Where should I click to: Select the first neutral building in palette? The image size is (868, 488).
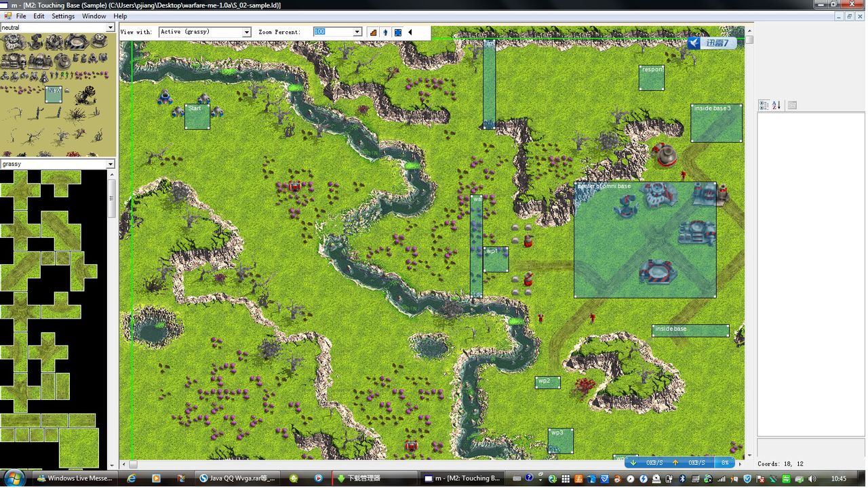click(12, 42)
